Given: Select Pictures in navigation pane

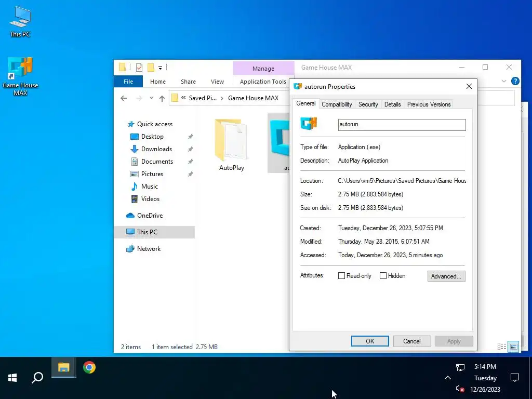Looking at the screenshot, I should (x=152, y=174).
